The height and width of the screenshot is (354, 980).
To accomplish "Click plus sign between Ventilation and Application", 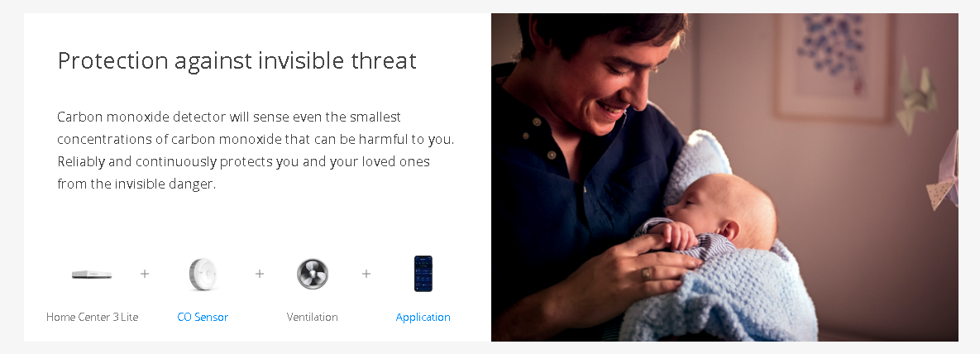I will (x=366, y=273).
